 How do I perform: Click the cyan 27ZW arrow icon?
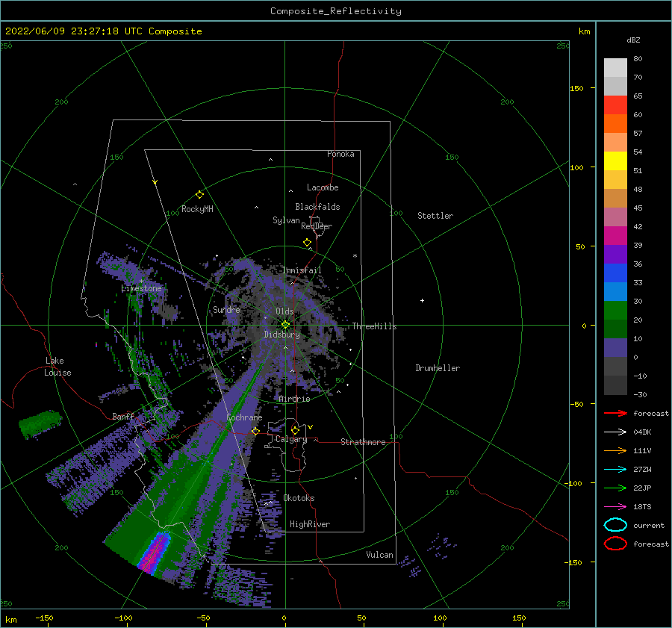(615, 470)
